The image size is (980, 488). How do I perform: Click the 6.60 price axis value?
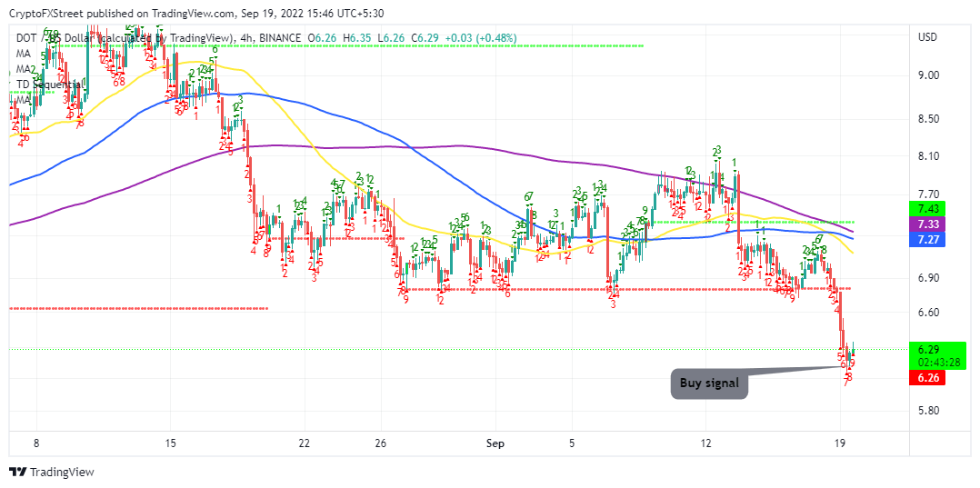coord(927,313)
